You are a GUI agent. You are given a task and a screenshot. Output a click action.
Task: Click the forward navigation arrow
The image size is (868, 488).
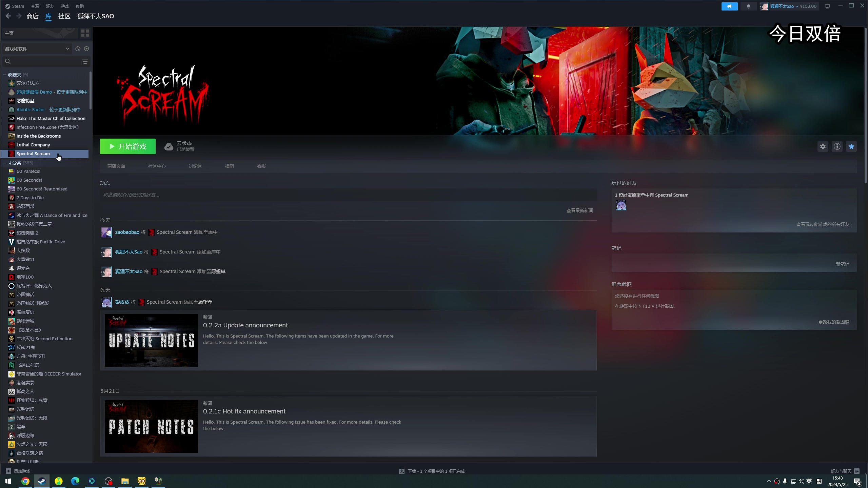19,16
